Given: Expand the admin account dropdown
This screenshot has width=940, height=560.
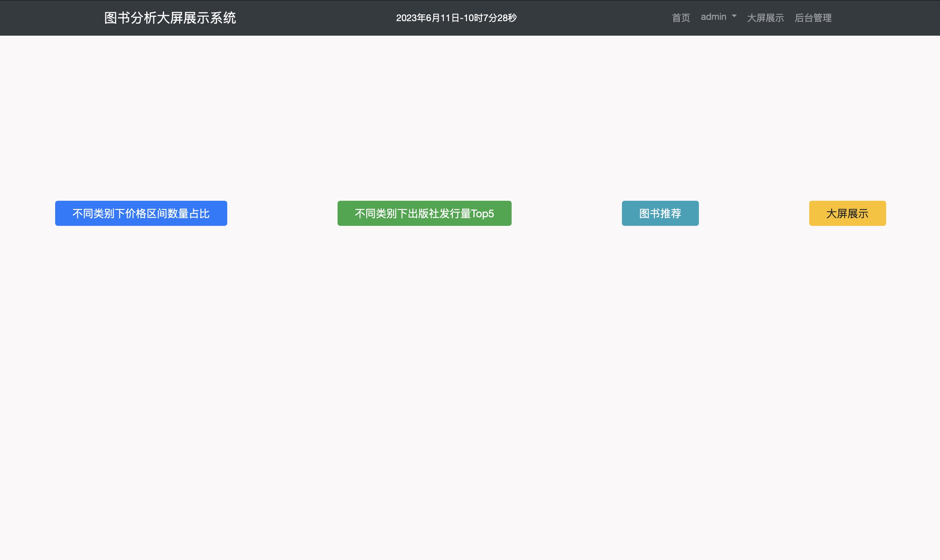Looking at the screenshot, I should pyautogui.click(x=718, y=17).
